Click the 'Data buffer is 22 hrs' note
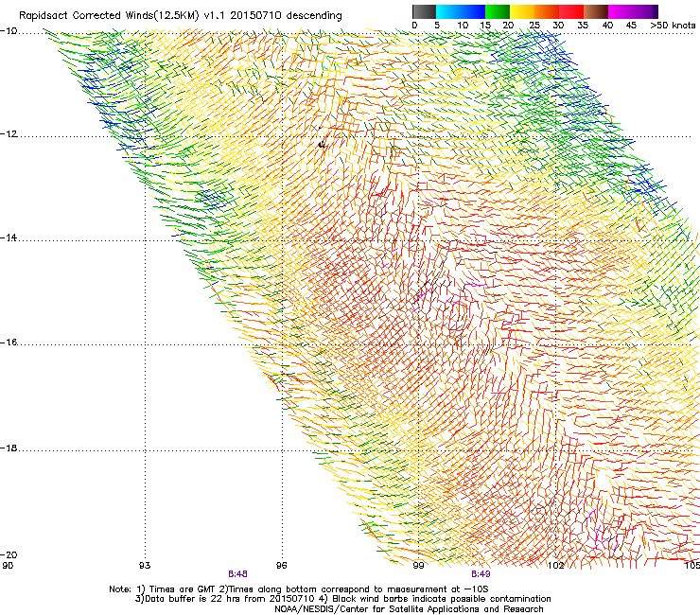Image resolution: width=700 pixels, height=615 pixels. (342, 599)
